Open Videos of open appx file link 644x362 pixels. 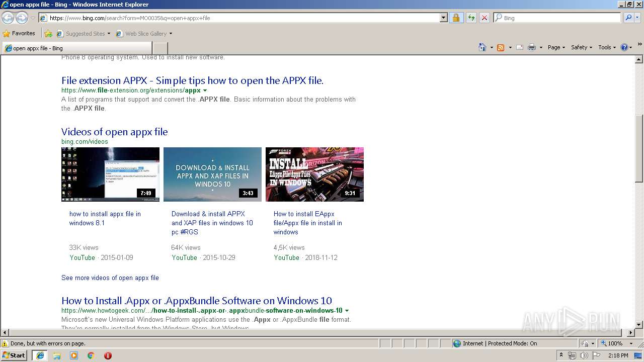115,132
